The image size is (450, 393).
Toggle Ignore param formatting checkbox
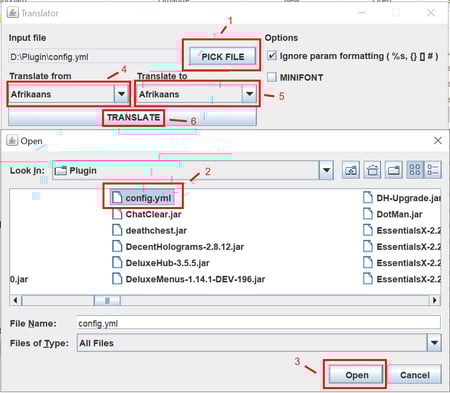(x=272, y=56)
